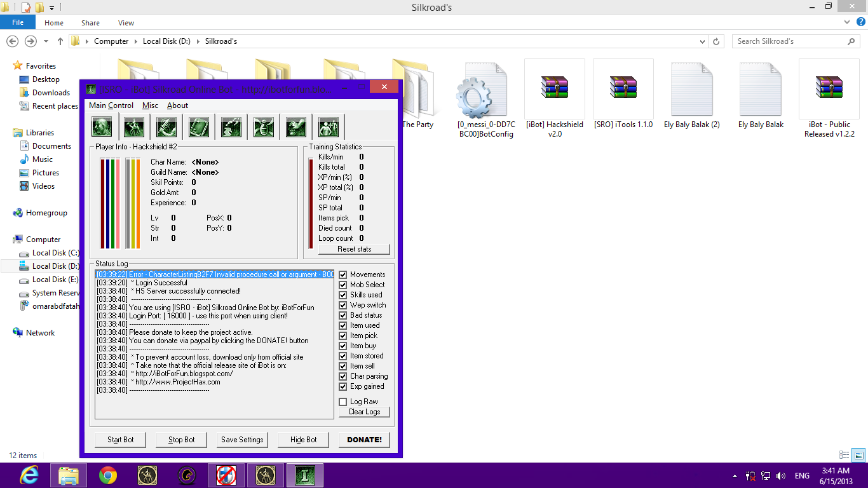Open the recent locations dropdown arrow
This screenshot has height=488, width=868.
(46, 41)
